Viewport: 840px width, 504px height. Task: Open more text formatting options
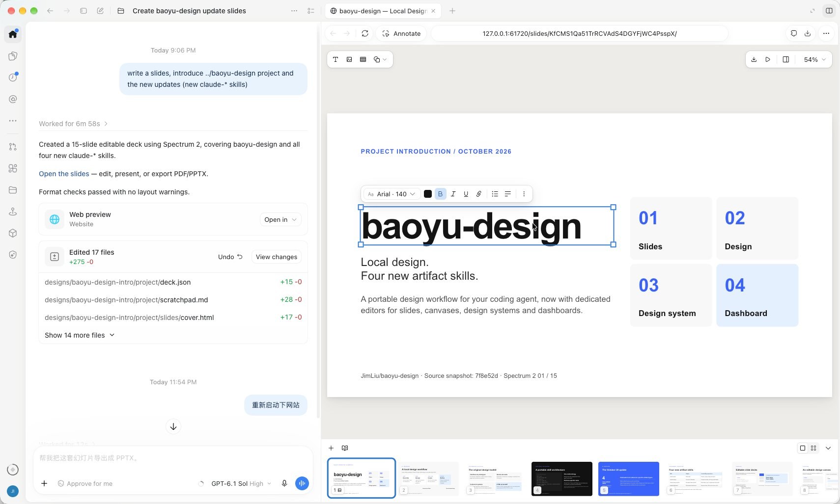pos(524,194)
